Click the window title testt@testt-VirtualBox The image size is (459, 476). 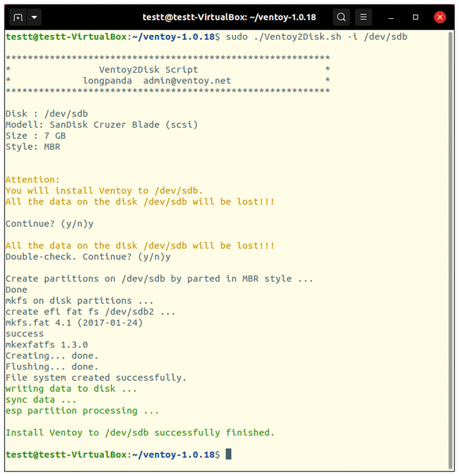click(229, 17)
